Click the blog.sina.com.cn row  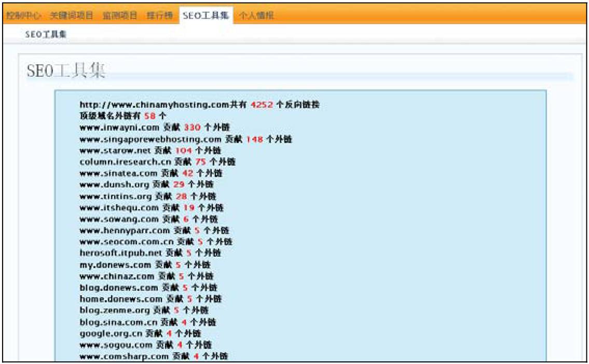(147, 321)
